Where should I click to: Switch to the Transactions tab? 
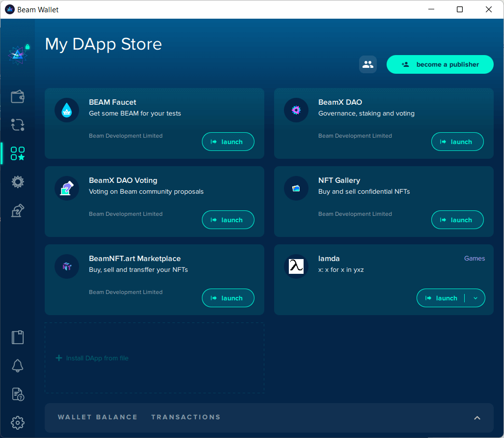tap(186, 417)
